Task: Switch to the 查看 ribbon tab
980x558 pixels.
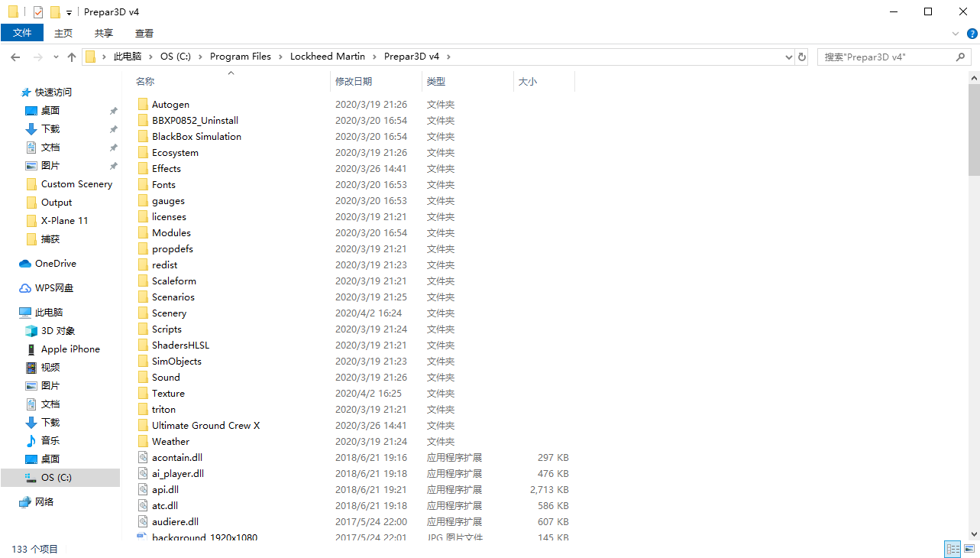Action: [144, 33]
